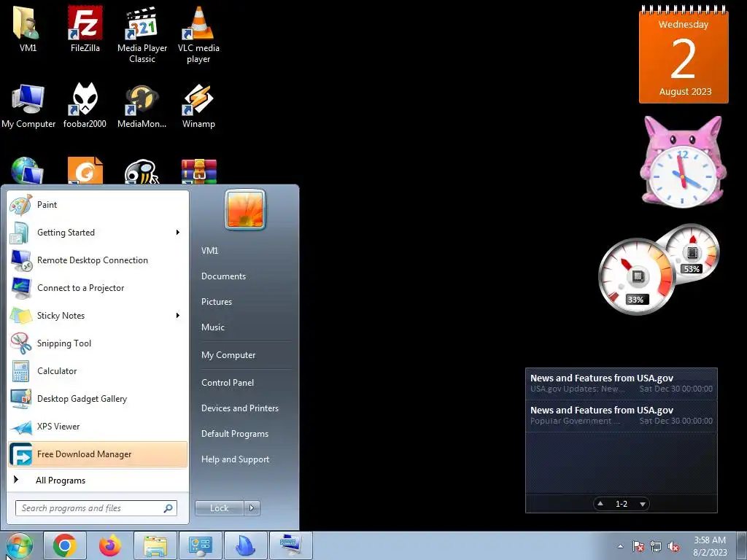The image size is (747, 560).
Task: Show hidden tray icons arrow
Action: (x=620, y=546)
